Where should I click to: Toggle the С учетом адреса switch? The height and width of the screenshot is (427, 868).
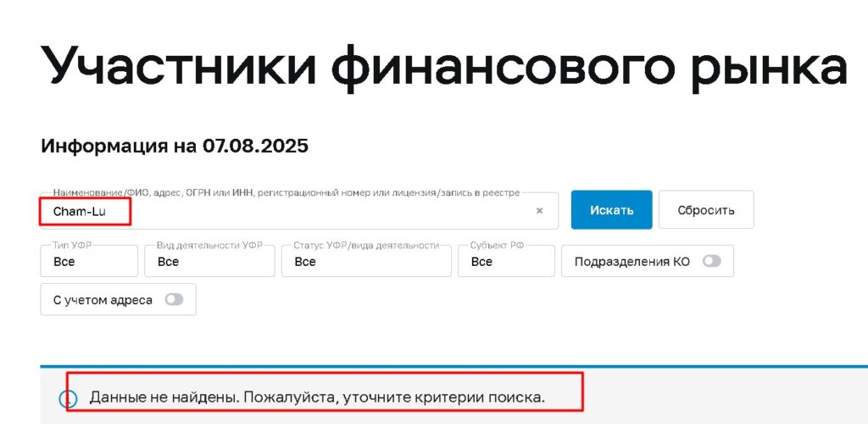174,300
